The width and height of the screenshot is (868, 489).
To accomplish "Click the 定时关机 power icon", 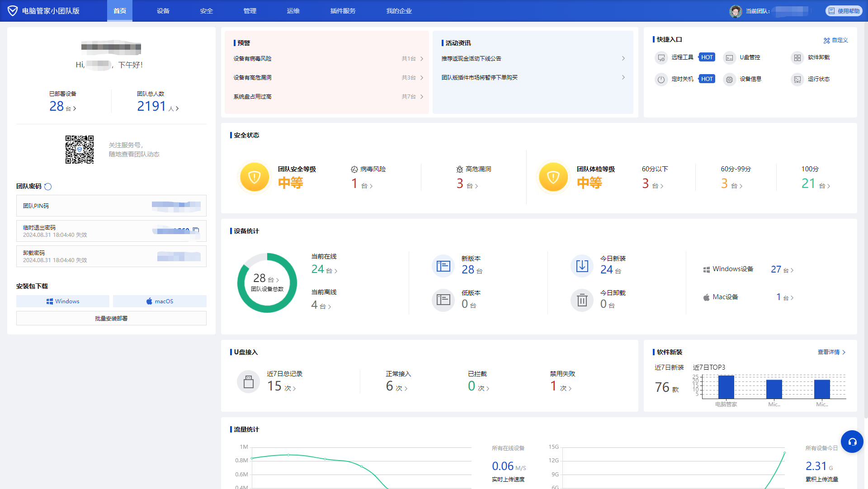I will (661, 79).
